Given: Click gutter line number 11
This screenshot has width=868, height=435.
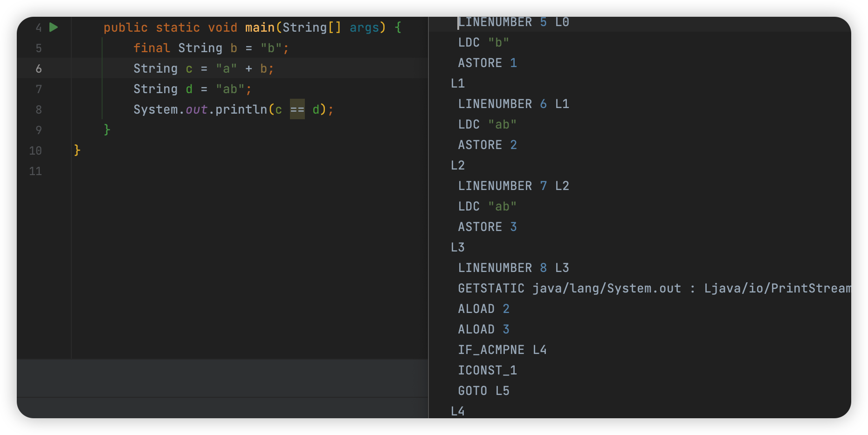Looking at the screenshot, I should pyautogui.click(x=35, y=171).
